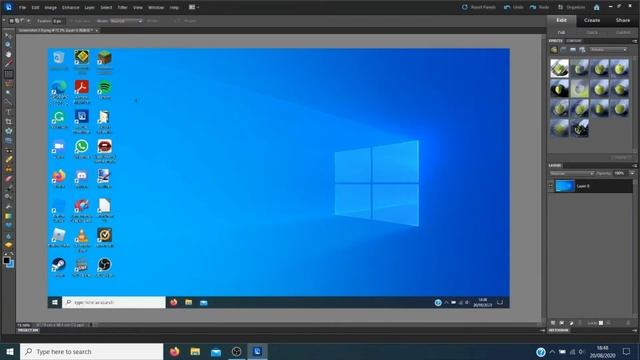This screenshot has height=360, width=640.
Task: Select the Horizontal Type tool
Action: [x=8, y=112]
